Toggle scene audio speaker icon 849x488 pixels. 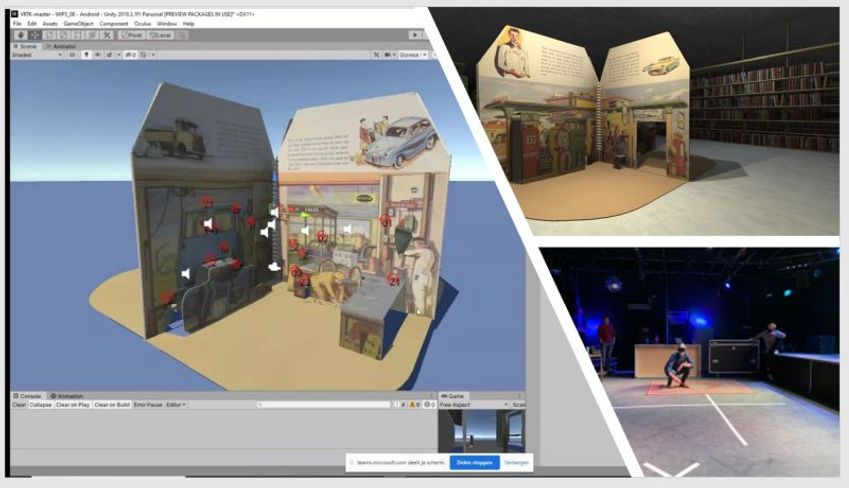(98, 55)
